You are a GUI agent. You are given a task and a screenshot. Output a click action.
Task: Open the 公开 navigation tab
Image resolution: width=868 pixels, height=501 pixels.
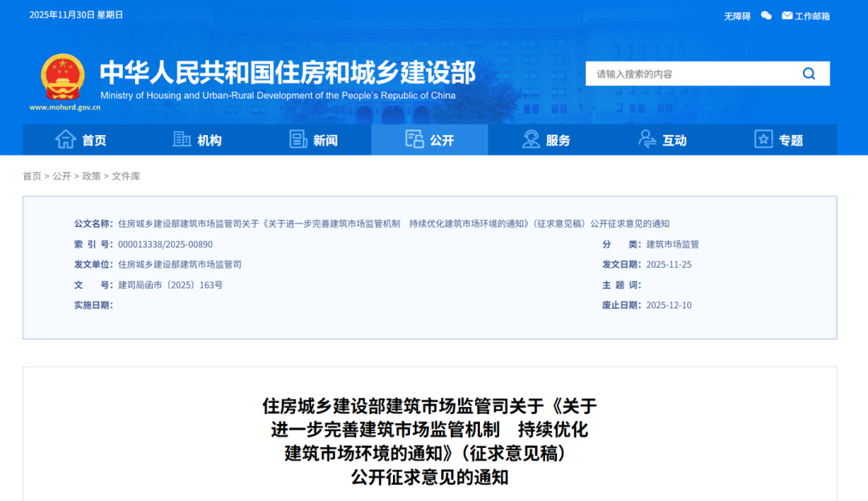coord(429,140)
